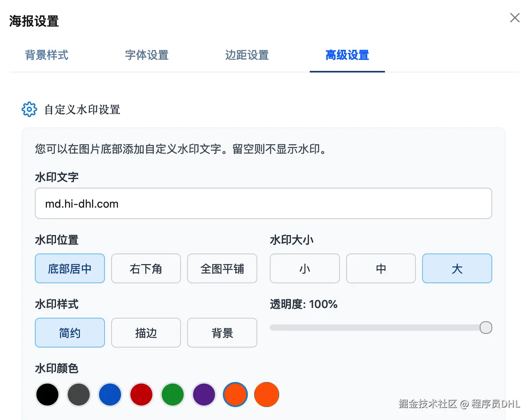The width and height of the screenshot is (531, 420).
Task: Pick the green watermark color swatch
Action: pyautogui.click(x=173, y=395)
